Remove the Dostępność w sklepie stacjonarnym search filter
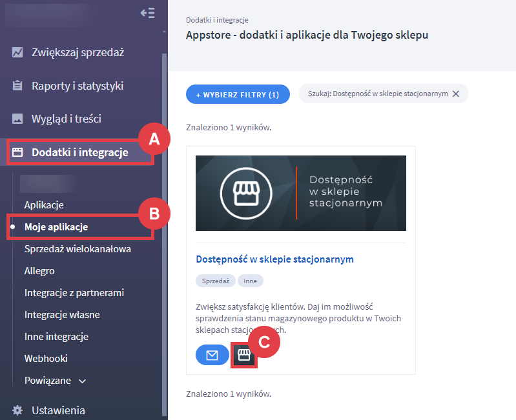This screenshot has height=420, width=516. pos(456,94)
